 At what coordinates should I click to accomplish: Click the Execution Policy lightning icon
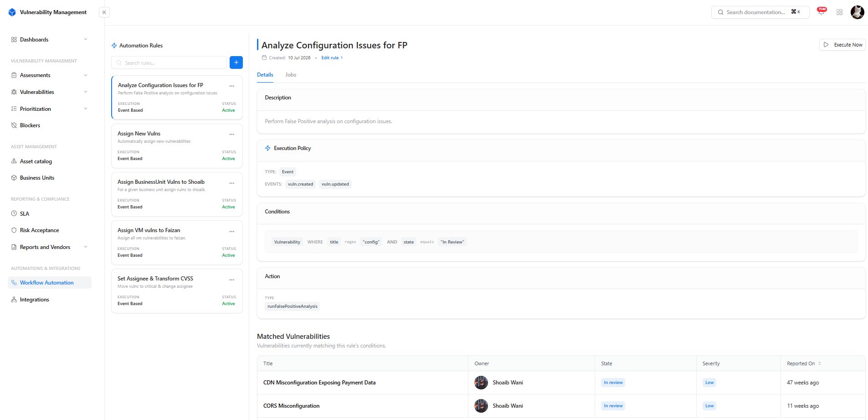pos(268,148)
